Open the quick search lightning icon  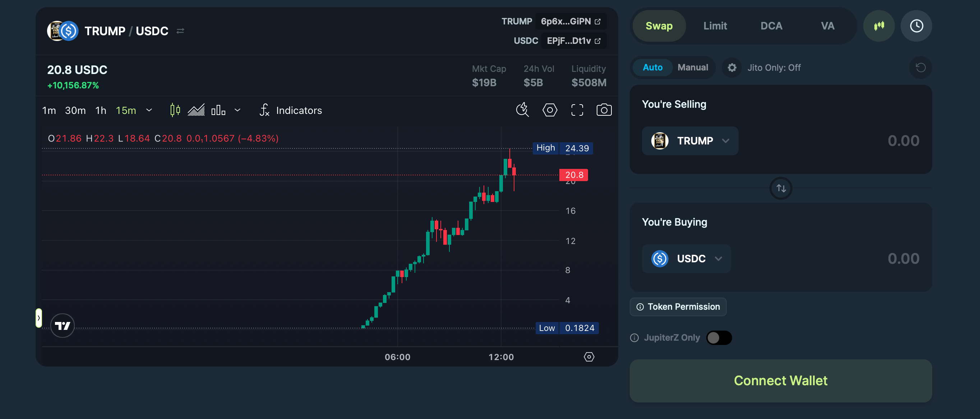(522, 110)
